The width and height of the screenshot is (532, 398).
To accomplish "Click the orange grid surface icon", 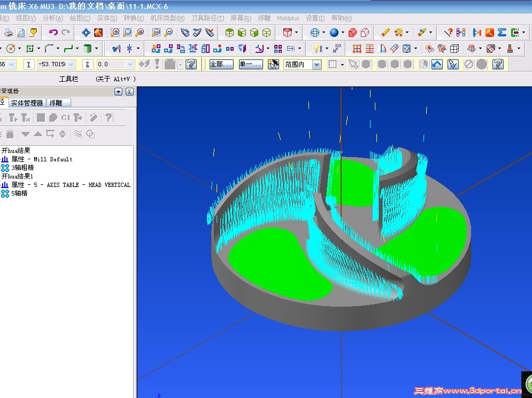I will [x=357, y=49].
